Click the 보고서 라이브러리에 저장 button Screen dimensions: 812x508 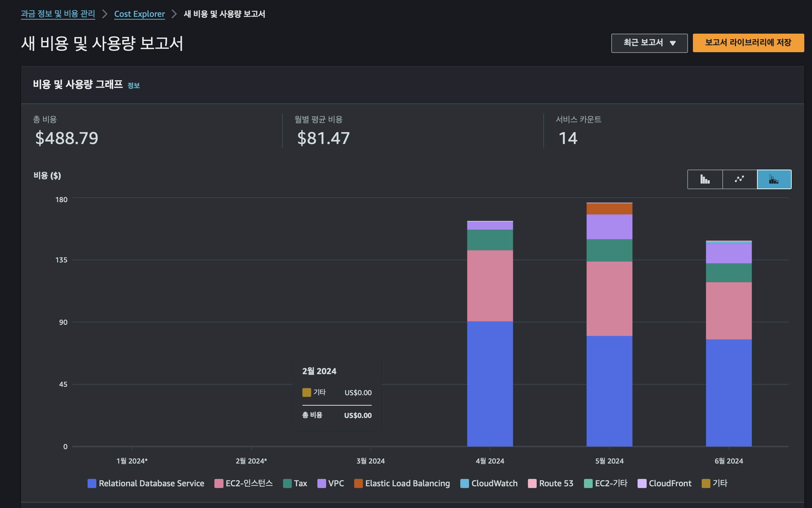(x=748, y=43)
